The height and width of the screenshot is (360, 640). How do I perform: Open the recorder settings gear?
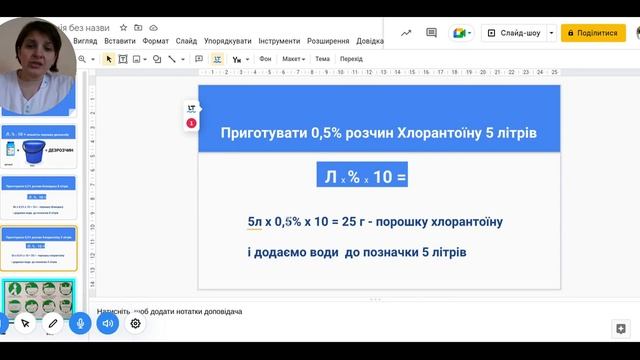tap(136, 323)
